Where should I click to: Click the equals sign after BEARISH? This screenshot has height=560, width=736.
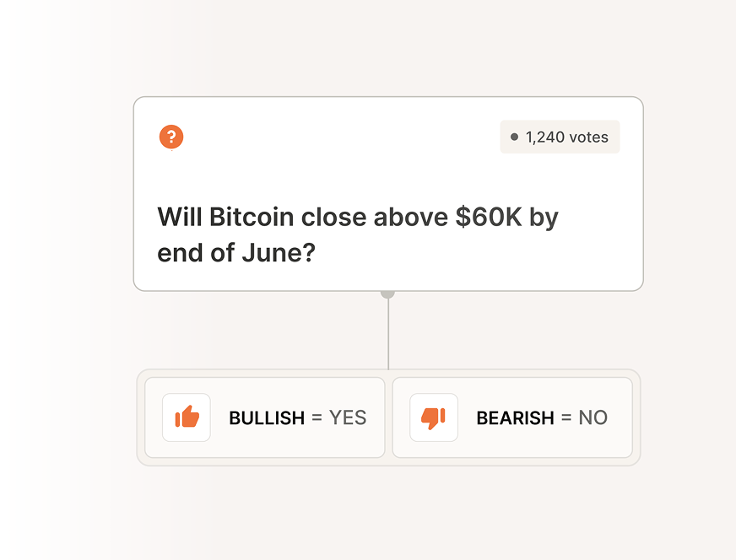[x=566, y=418]
